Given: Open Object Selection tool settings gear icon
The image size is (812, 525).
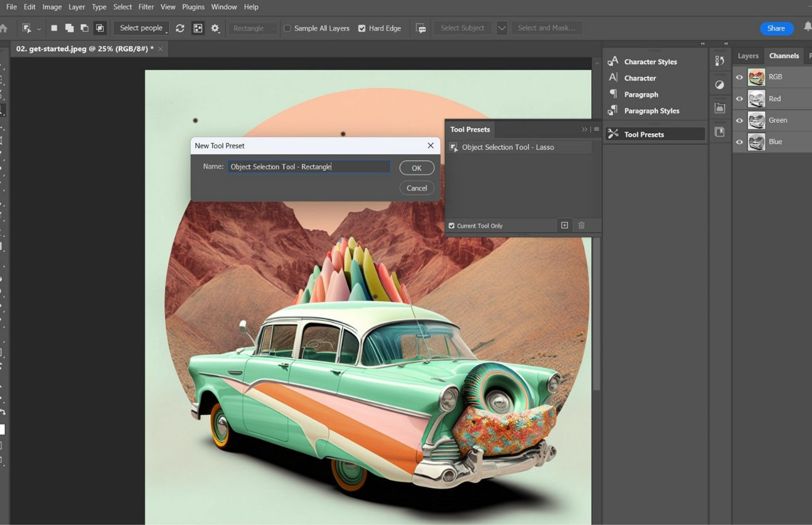Looking at the screenshot, I should 213,28.
